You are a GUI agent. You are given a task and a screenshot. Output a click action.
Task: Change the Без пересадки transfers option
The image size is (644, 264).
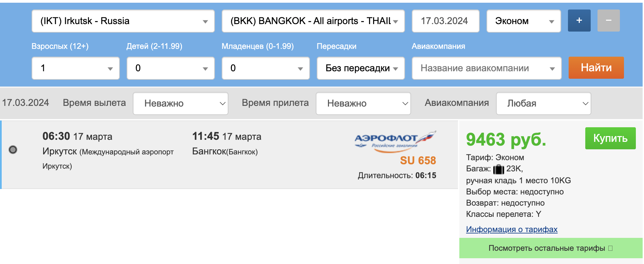(361, 68)
